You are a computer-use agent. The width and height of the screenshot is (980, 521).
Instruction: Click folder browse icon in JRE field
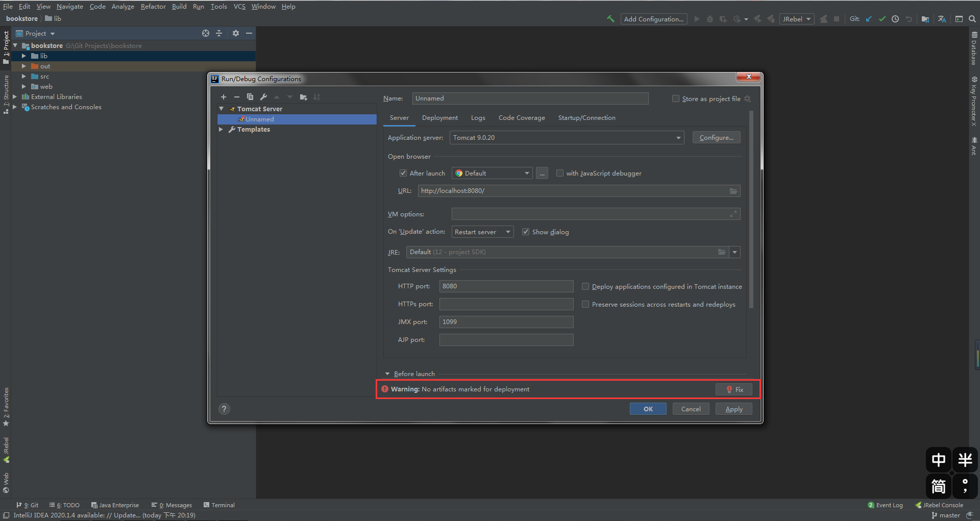tap(722, 252)
